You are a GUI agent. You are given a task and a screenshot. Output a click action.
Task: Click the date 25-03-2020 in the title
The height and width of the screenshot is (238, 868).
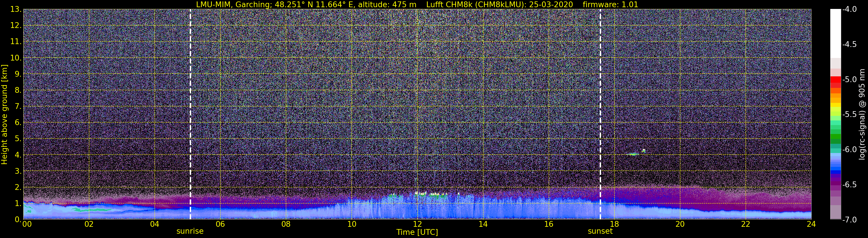[x=551, y=4]
